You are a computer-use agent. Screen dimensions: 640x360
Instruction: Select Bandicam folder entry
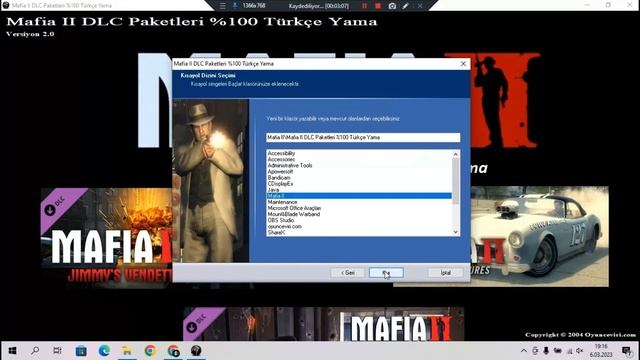[x=279, y=178]
